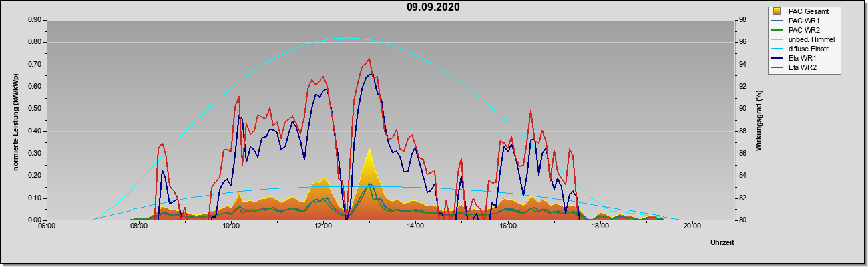Click the red Eta WR2 peak near 13:00

pos(369,59)
